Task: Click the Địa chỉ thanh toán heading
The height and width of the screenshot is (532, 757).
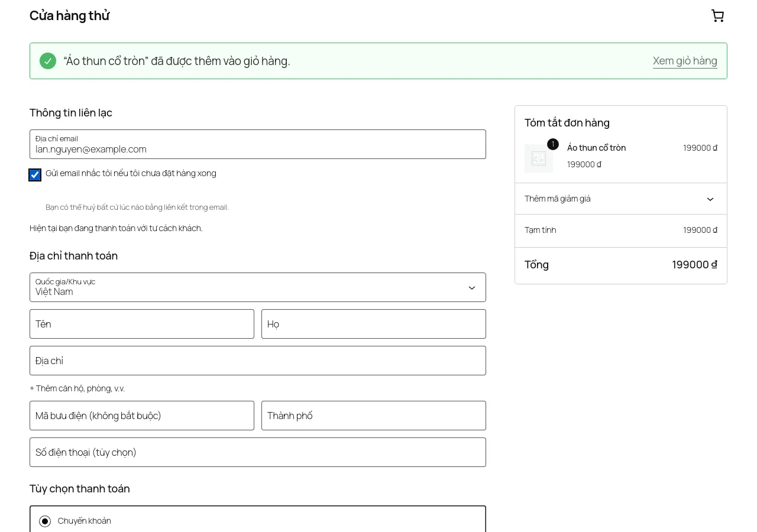Action: click(x=74, y=256)
